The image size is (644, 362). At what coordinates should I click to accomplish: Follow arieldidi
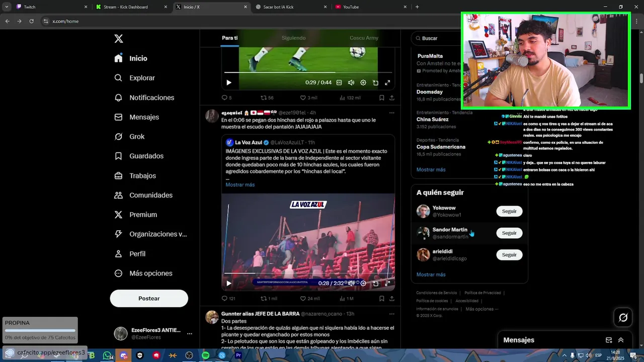[509, 255]
